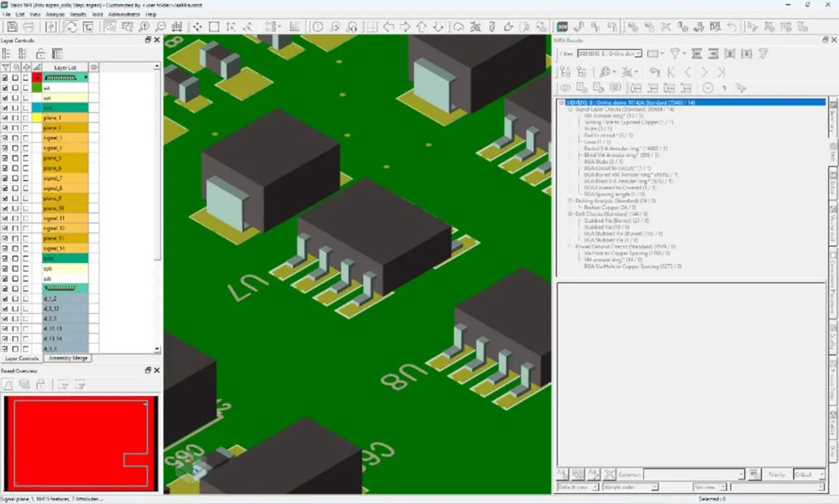Open the SIEMENS item dropdown in MRA Results
This screenshot has width=839, height=504.
coord(639,54)
